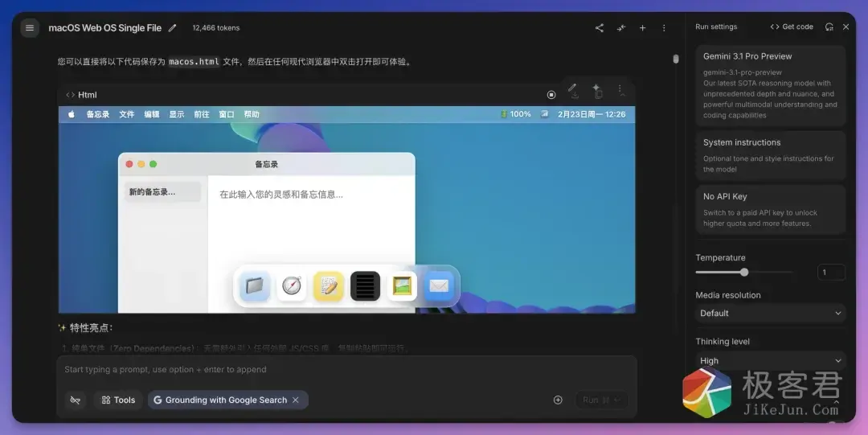
Task: Select the Gemini 3.1 Pro Preview model card
Action: coord(771,85)
